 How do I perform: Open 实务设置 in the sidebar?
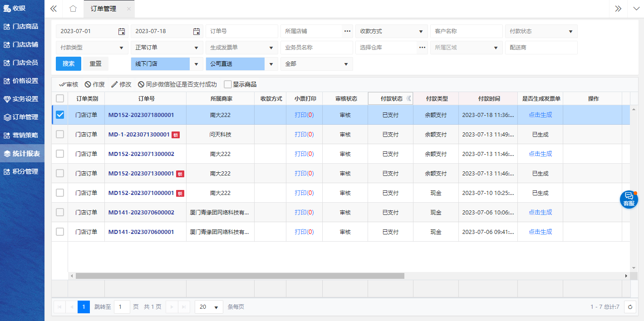click(22, 99)
